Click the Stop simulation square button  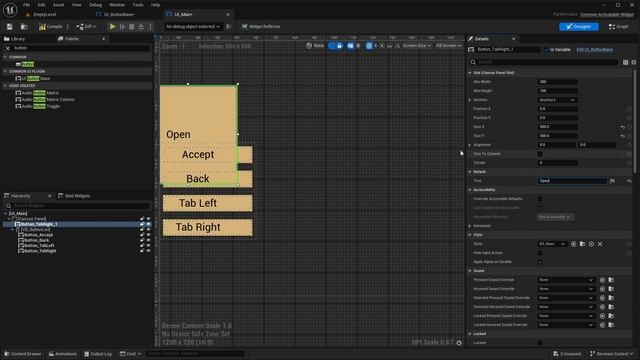[x=131, y=27]
